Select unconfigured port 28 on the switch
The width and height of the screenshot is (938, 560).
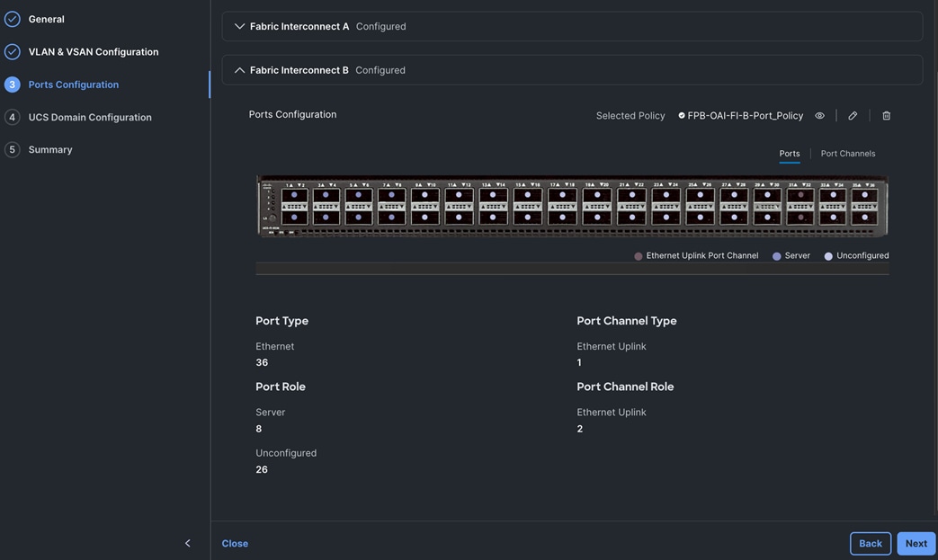(x=734, y=217)
